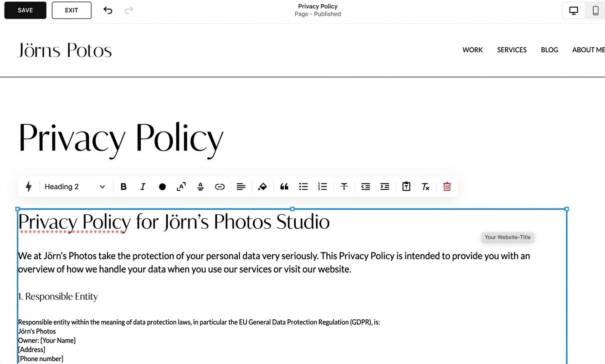This screenshot has height=364, width=605.
Task: Format selected text as a blockquote
Action: coord(284,187)
